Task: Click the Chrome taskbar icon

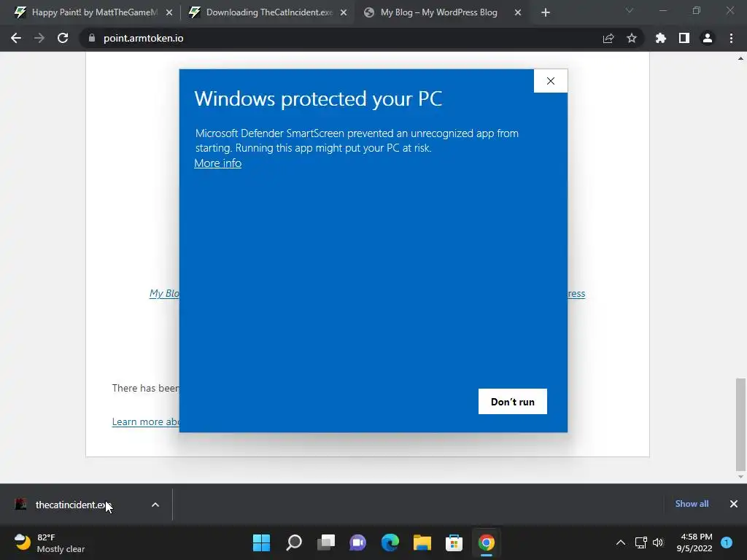Action: [x=487, y=542]
